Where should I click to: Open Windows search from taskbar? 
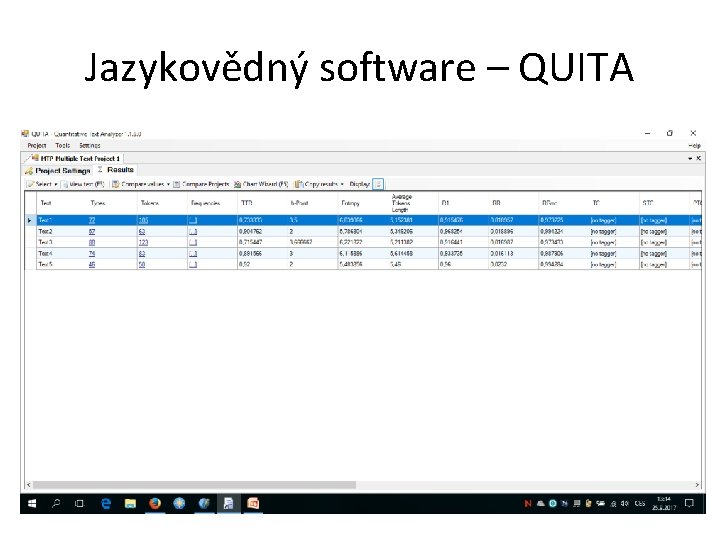coord(56,504)
